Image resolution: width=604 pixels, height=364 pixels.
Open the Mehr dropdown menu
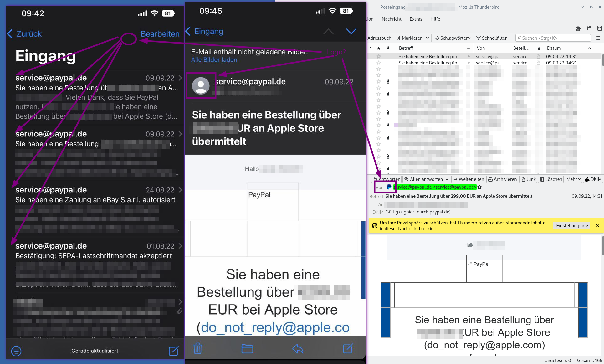(x=573, y=179)
